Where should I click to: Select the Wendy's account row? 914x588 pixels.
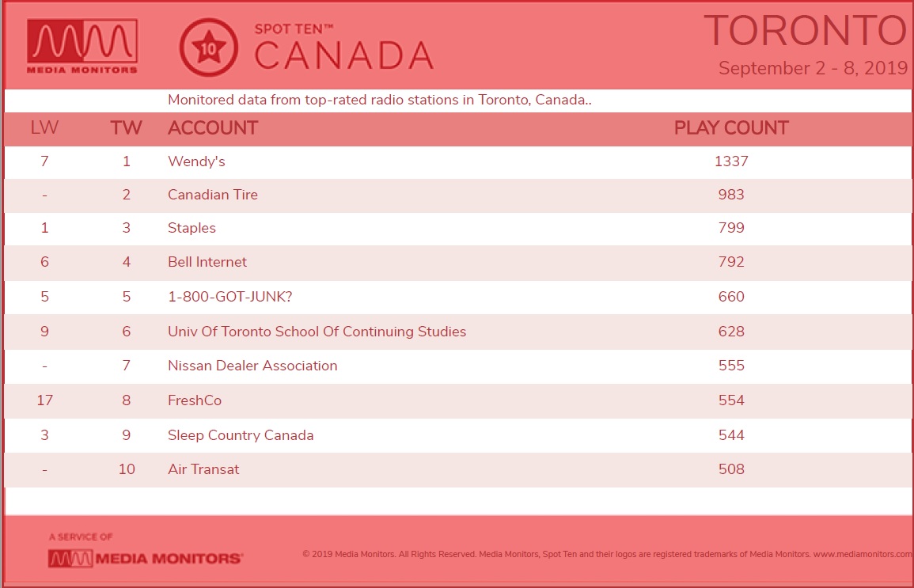pyautogui.click(x=457, y=161)
